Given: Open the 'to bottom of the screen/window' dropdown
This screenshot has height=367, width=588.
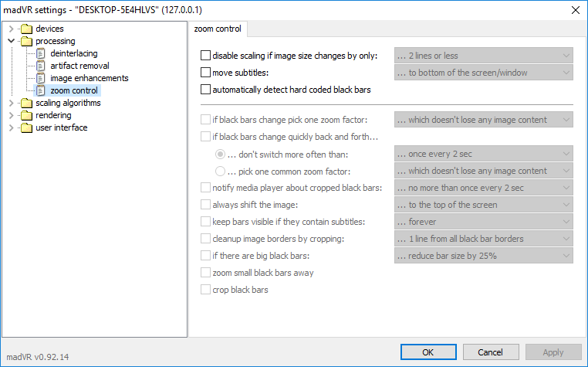Looking at the screenshot, I should tap(483, 72).
